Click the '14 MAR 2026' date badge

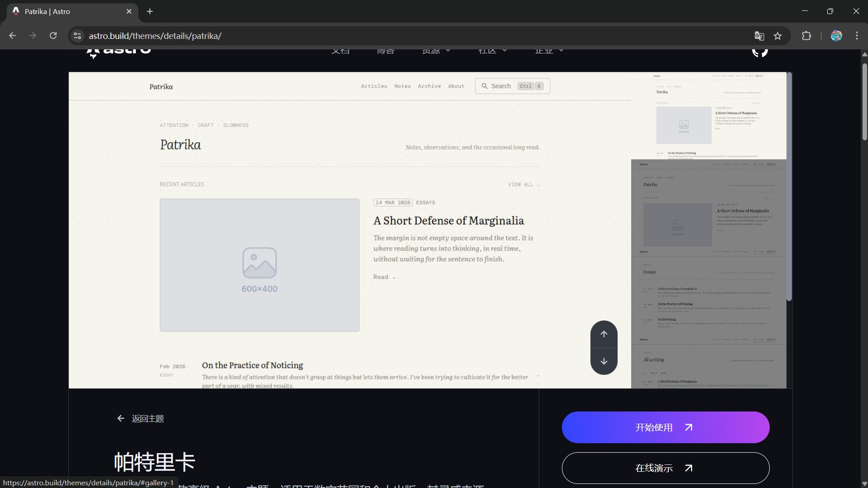click(x=393, y=202)
